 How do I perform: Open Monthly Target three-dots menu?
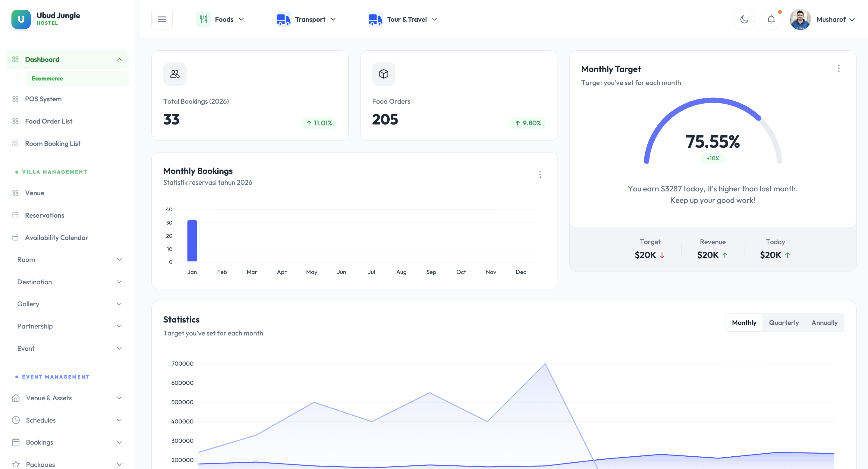tap(838, 68)
